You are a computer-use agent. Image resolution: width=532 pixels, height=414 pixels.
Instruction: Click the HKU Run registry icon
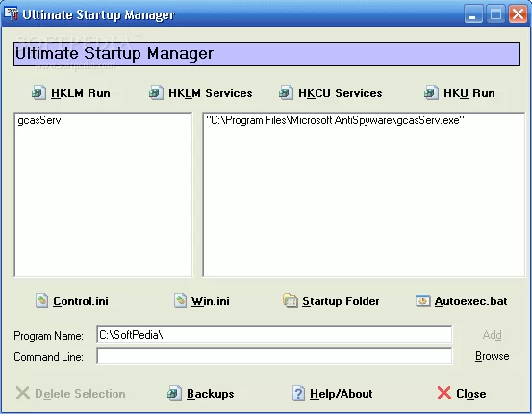(431, 92)
